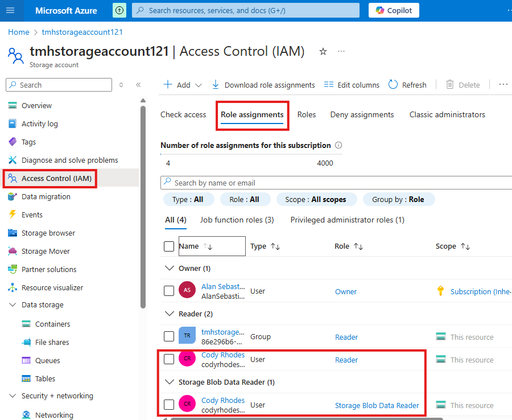This screenshot has height=420, width=512.
Task: Open Diagnose and solve problems
Action: click(x=69, y=160)
